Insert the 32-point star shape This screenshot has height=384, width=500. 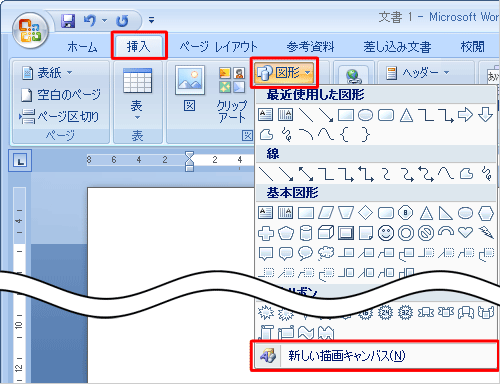(x=405, y=313)
